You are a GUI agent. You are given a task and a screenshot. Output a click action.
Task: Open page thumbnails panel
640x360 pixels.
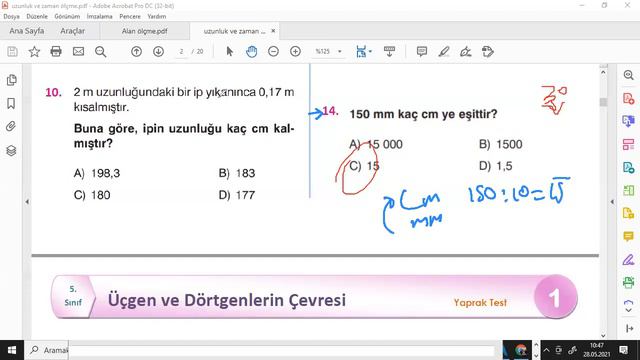pos(11,80)
